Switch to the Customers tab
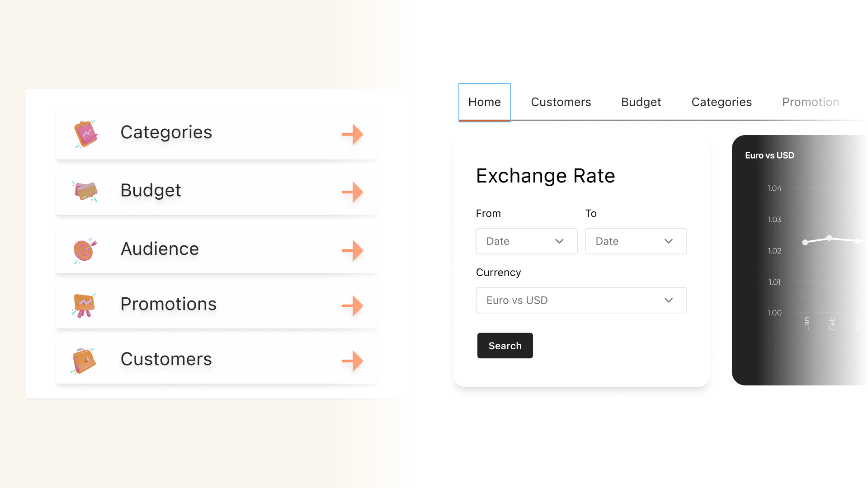 point(561,102)
